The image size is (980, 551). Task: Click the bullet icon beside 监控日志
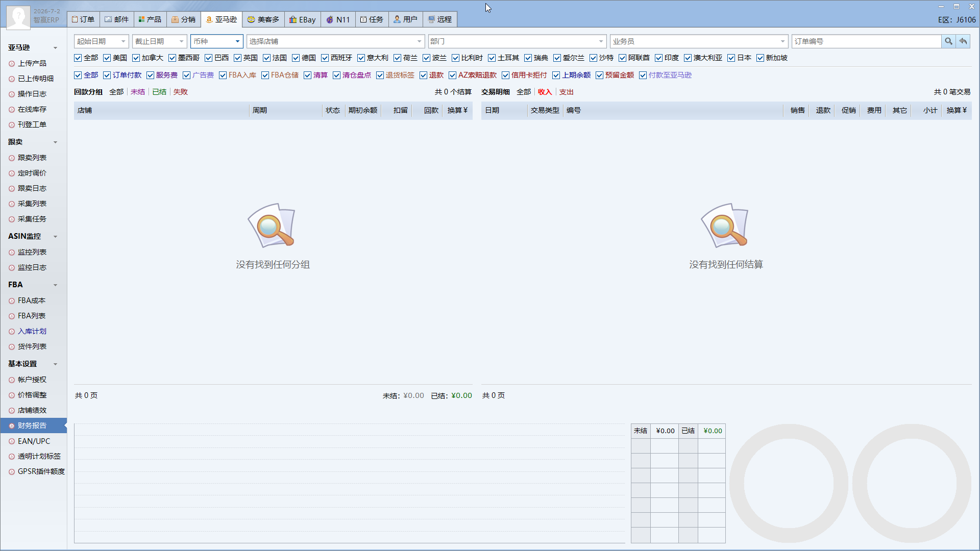[12, 268]
